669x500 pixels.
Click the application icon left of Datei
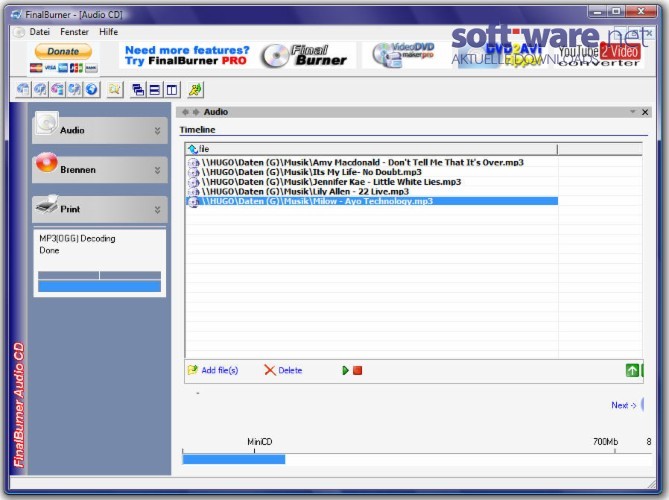click(x=18, y=32)
